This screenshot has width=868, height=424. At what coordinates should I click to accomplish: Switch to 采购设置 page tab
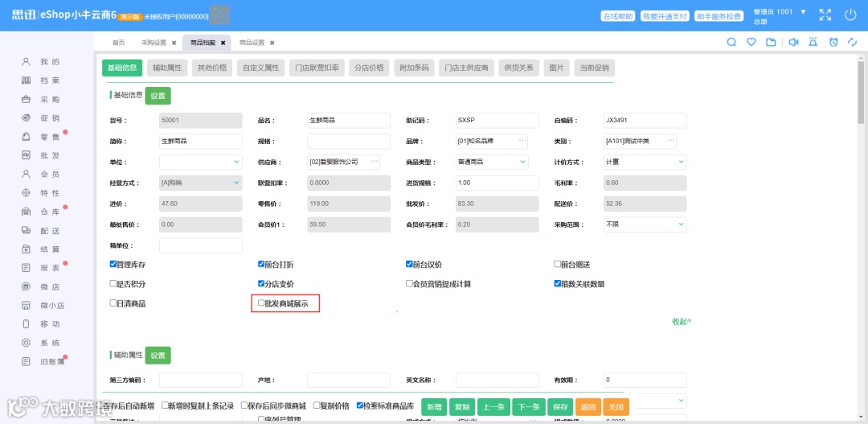tap(154, 43)
